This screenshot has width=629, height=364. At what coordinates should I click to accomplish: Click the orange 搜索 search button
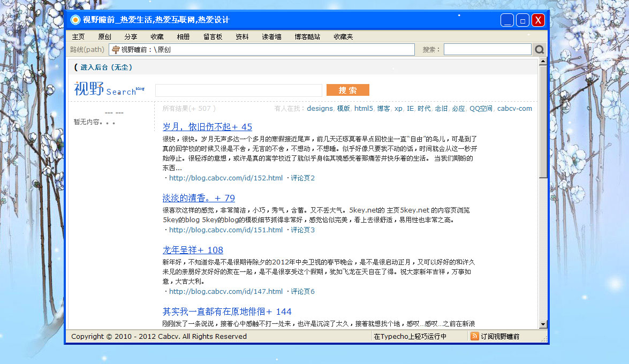[347, 90]
